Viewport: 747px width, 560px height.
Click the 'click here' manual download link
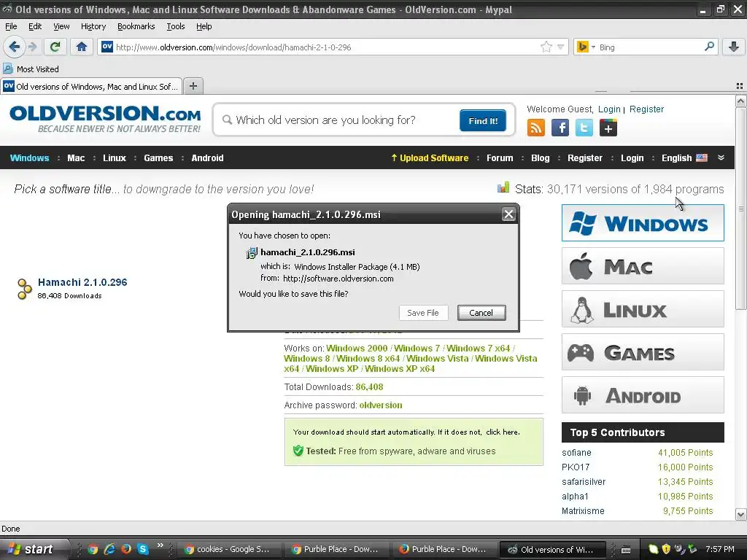coord(502,432)
